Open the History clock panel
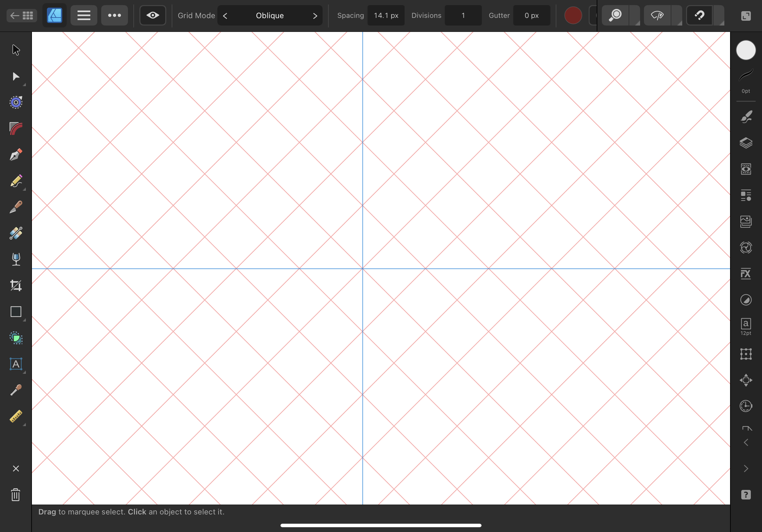Image resolution: width=762 pixels, height=532 pixels. [x=746, y=406]
